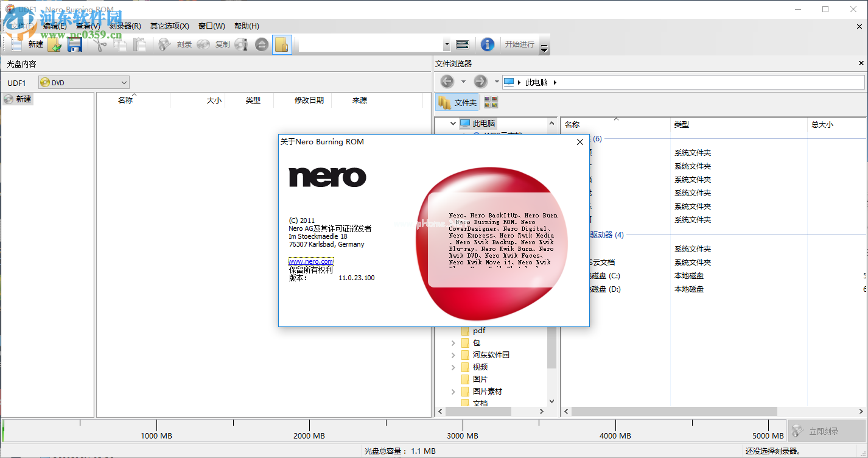
Task: Close the 关于Nero Burning ROM dialog
Action: pyautogui.click(x=580, y=142)
